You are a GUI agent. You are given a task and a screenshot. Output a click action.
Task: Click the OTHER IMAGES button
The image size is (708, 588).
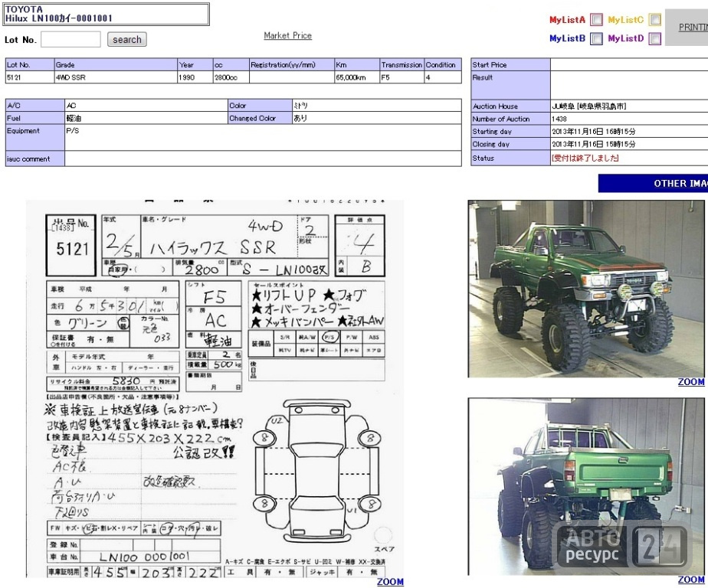click(654, 183)
